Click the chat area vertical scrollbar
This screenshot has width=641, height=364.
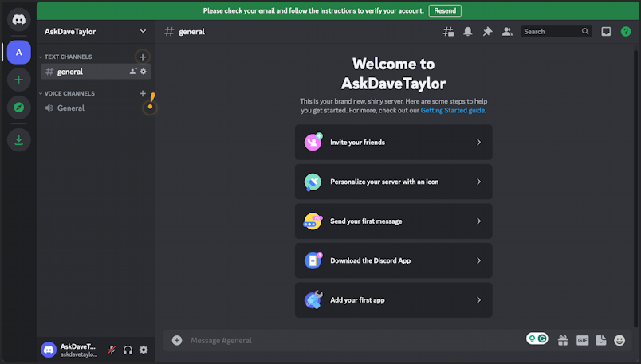click(635, 188)
